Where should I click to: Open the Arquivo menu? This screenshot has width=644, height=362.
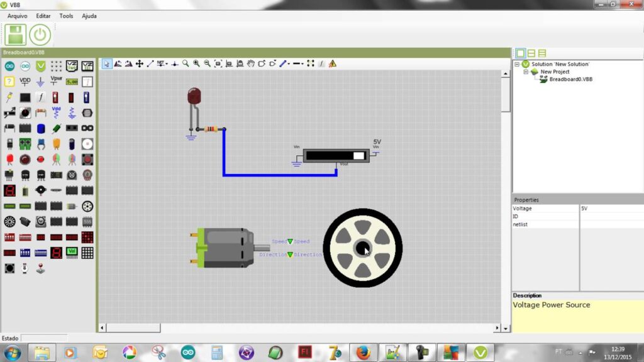(x=16, y=16)
